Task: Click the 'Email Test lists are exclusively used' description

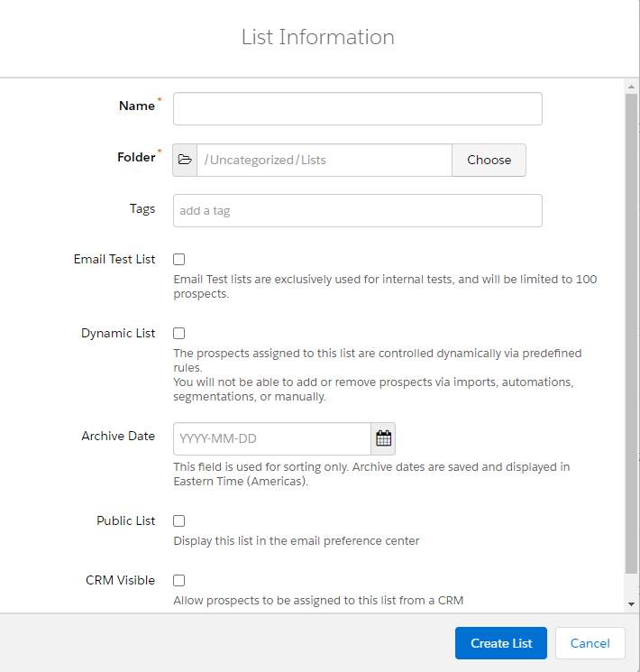Action: [385, 286]
